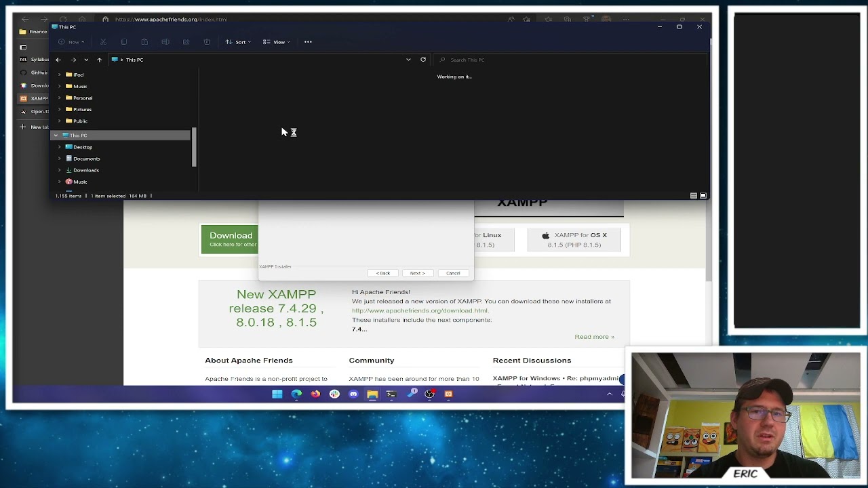Expand the Desktop tree node
The image size is (868, 488).
tap(60, 147)
